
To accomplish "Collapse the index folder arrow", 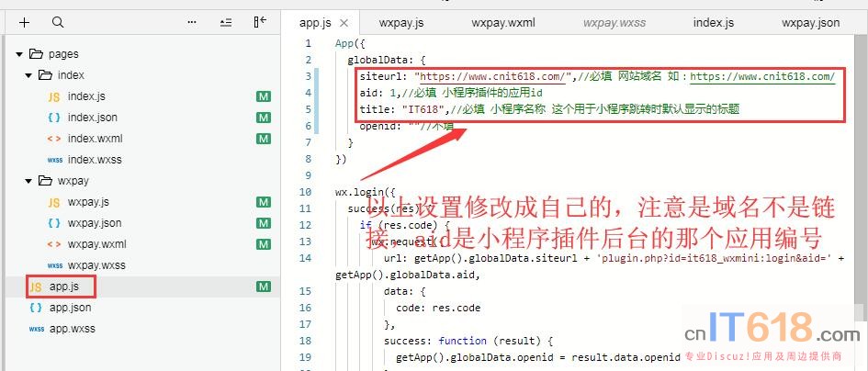I will (28, 75).
